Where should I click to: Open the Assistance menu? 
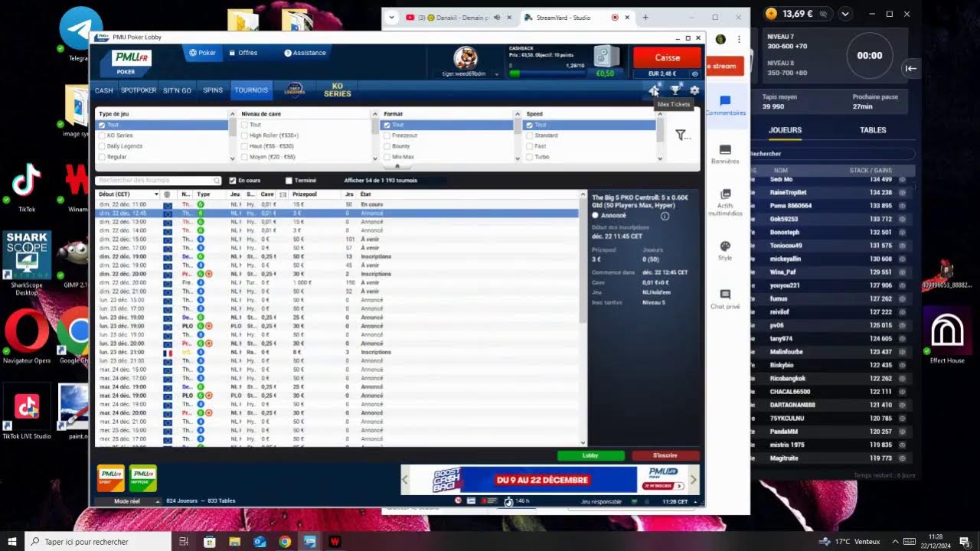coord(305,53)
